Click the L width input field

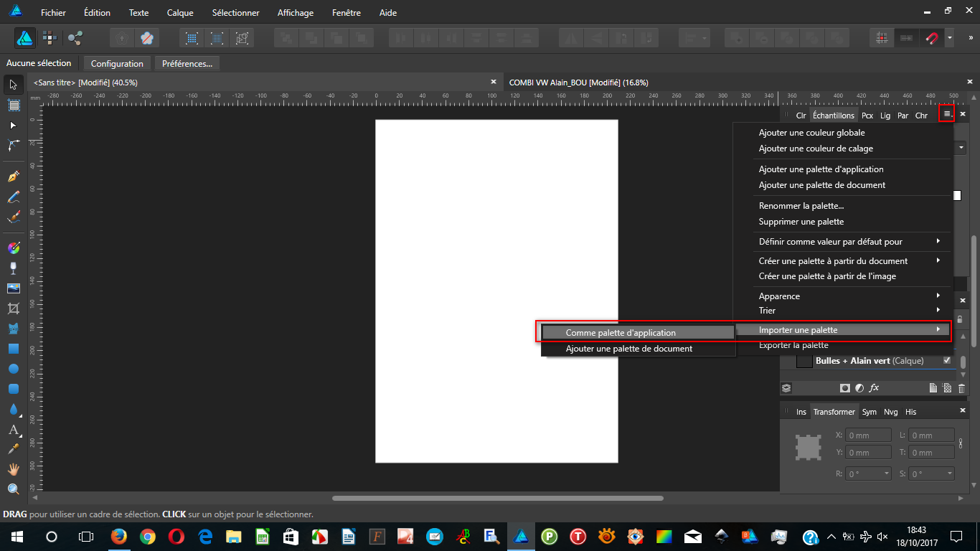931,435
